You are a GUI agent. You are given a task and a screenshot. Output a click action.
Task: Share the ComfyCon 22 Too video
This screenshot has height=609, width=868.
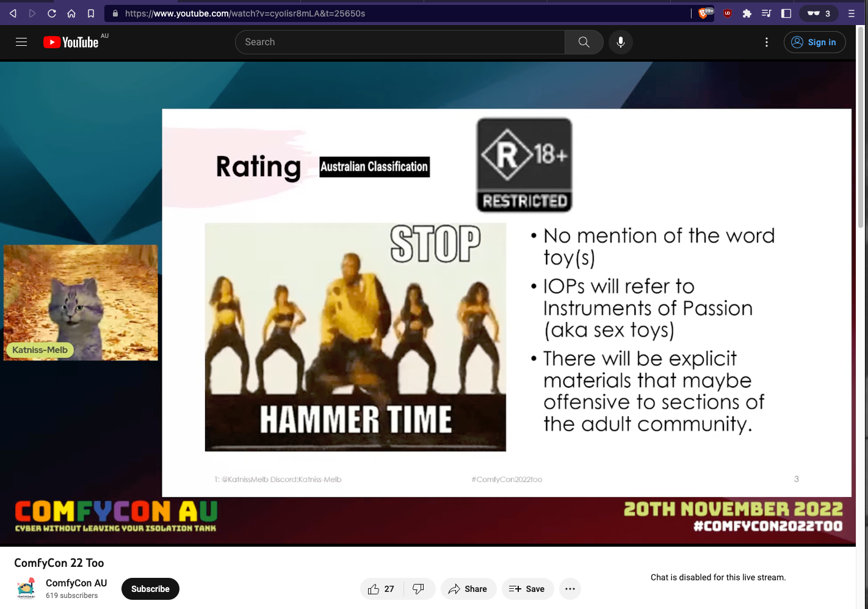pyautogui.click(x=468, y=589)
